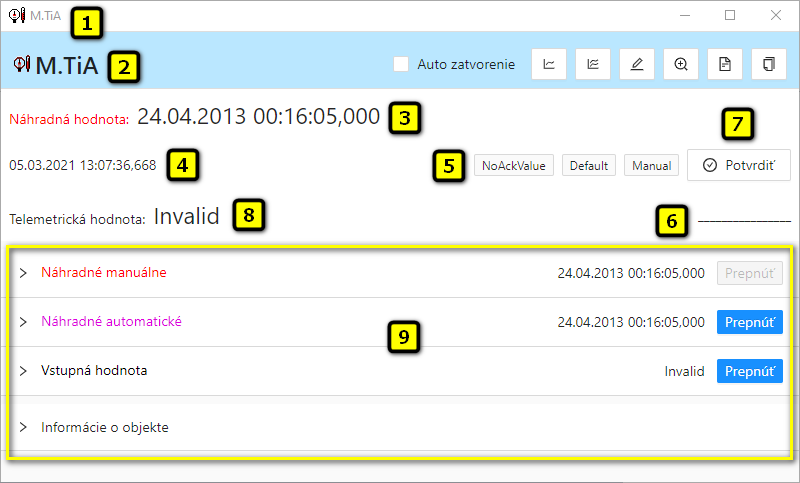Expand the Náhradné automatické section

point(23,322)
